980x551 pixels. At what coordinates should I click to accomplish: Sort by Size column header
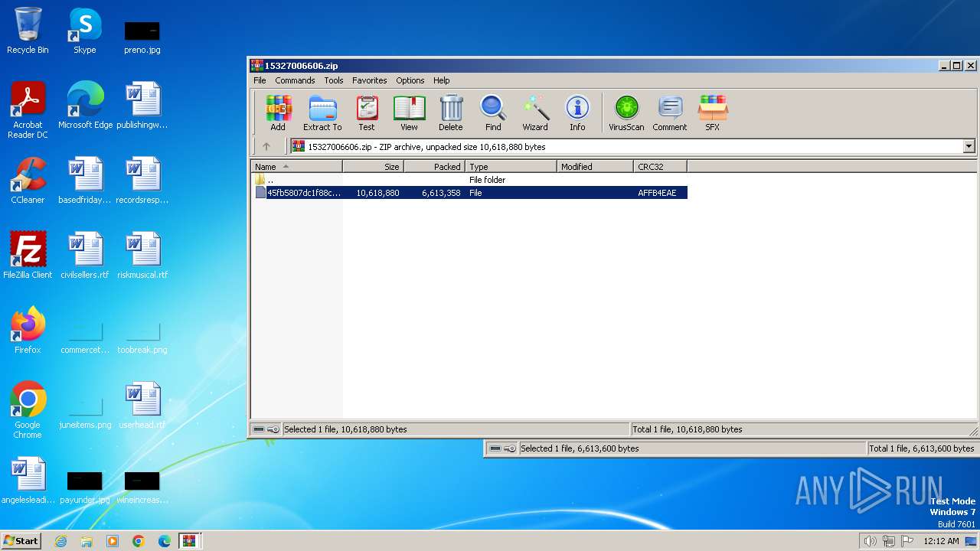click(373, 166)
